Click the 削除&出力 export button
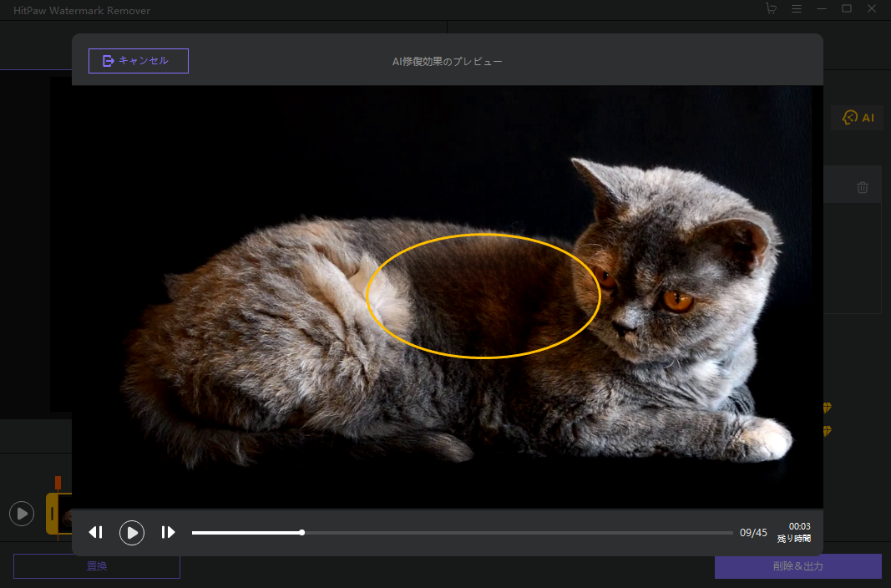The height and width of the screenshot is (588, 891). (797, 566)
